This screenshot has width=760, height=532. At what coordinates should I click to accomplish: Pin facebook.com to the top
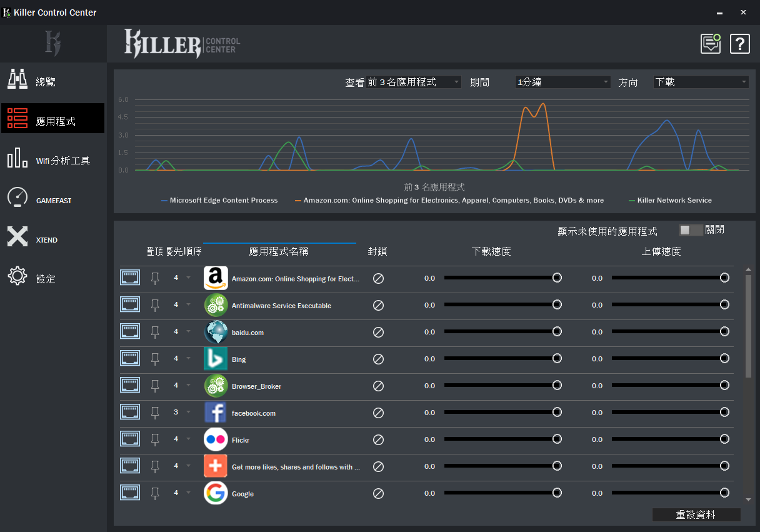tap(156, 413)
